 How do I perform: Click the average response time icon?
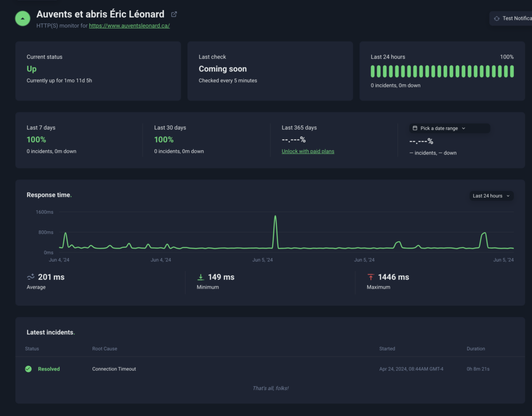[x=31, y=277]
